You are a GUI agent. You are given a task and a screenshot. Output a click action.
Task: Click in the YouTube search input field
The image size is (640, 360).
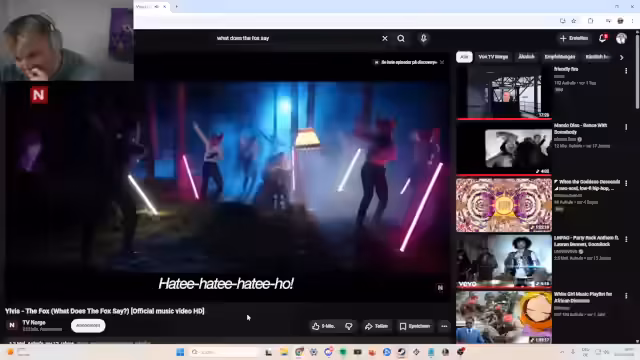296,38
